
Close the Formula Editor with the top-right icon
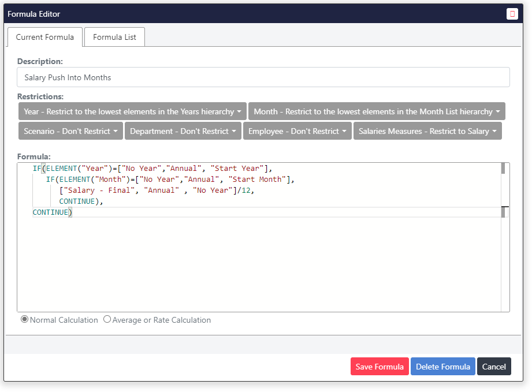(x=512, y=14)
